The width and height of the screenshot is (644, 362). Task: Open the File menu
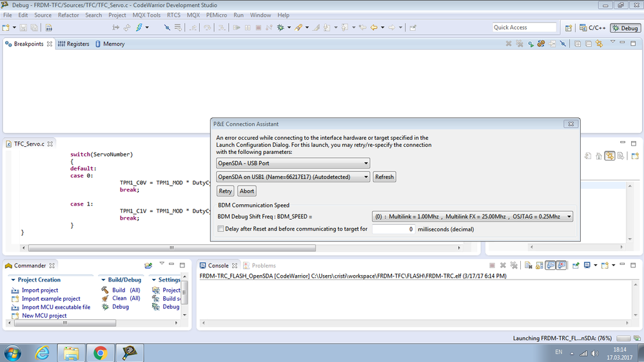[x=7, y=15]
